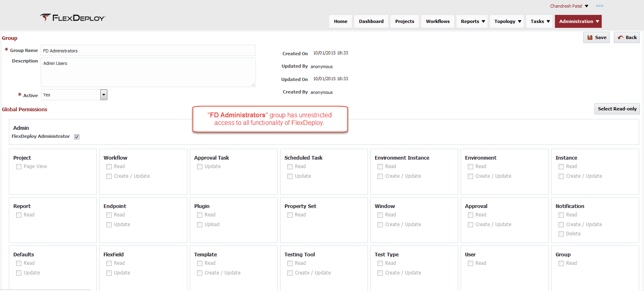This screenshot has width=644, height=291.
Task: Check the Instance Read checkbox
Action: (561, 166)
